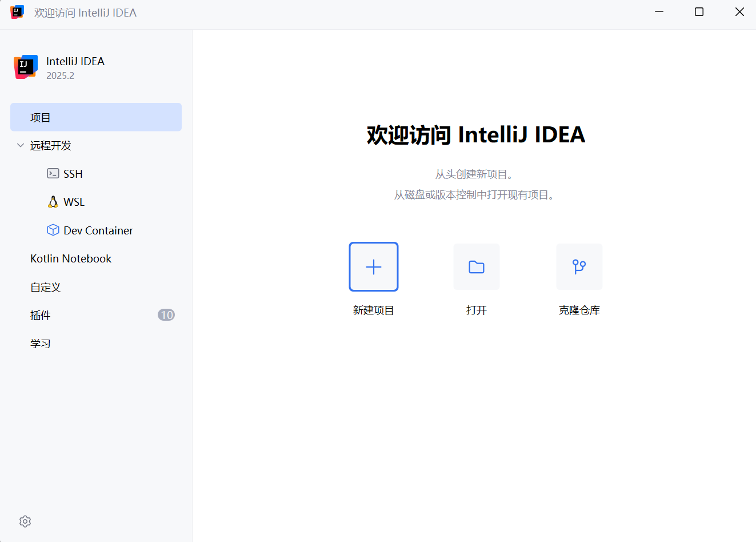Open settings via the gear icon
The image size is (756, 542).
(25, 521)
